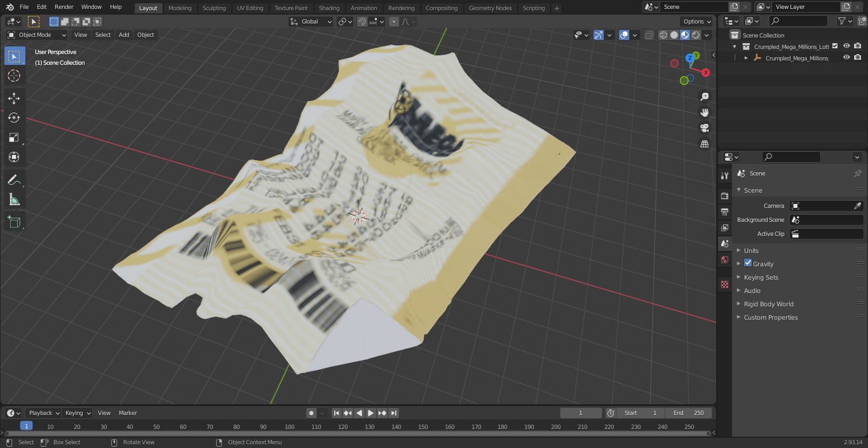Select the Add Cube tool

[14, 222]
